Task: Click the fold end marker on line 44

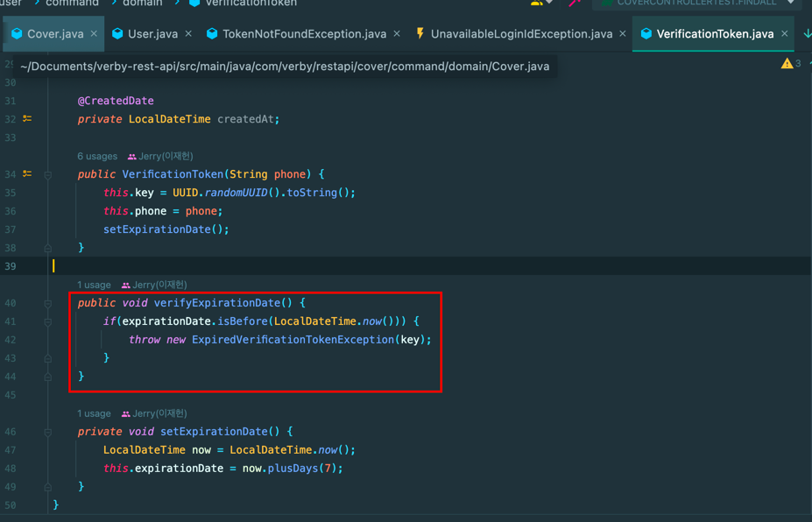Action: [47, 377]
